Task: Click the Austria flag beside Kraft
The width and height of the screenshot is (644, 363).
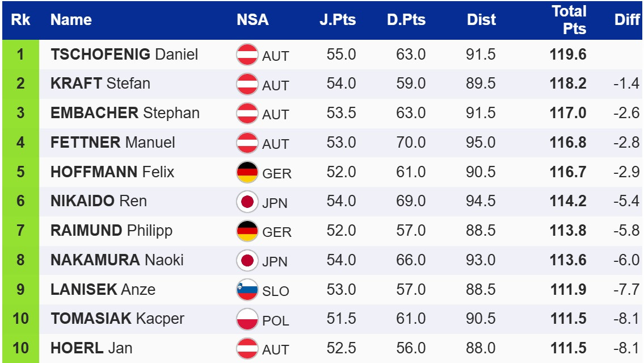Action: click(x=247, y=84)
